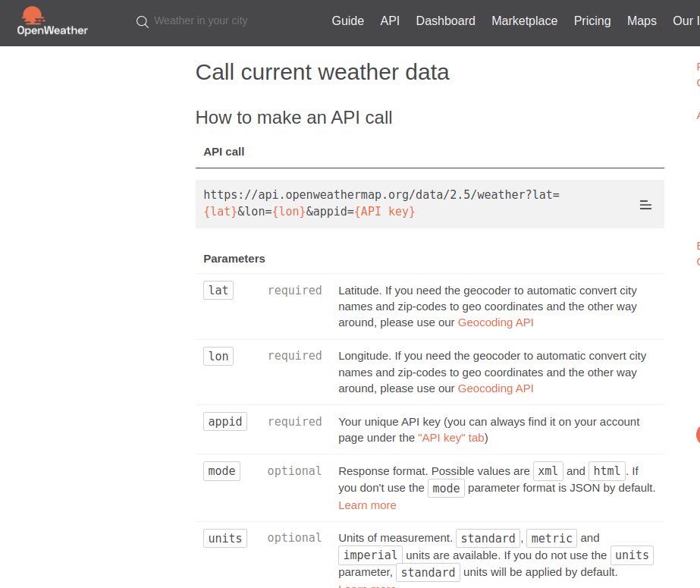Image resolution: width=700 pixels, height=588 pixels.
Task: Open the "API key" tab link
Action: click(x=451, y=438)
